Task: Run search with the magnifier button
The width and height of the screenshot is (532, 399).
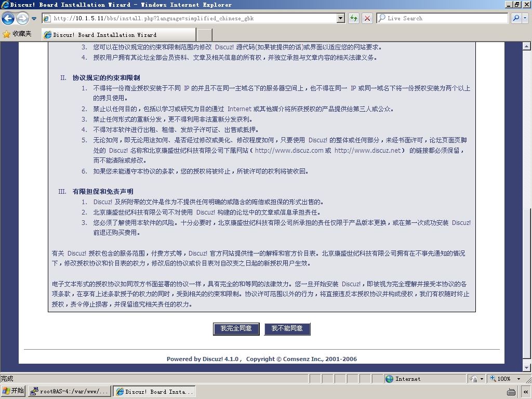Action: (516, 18)
